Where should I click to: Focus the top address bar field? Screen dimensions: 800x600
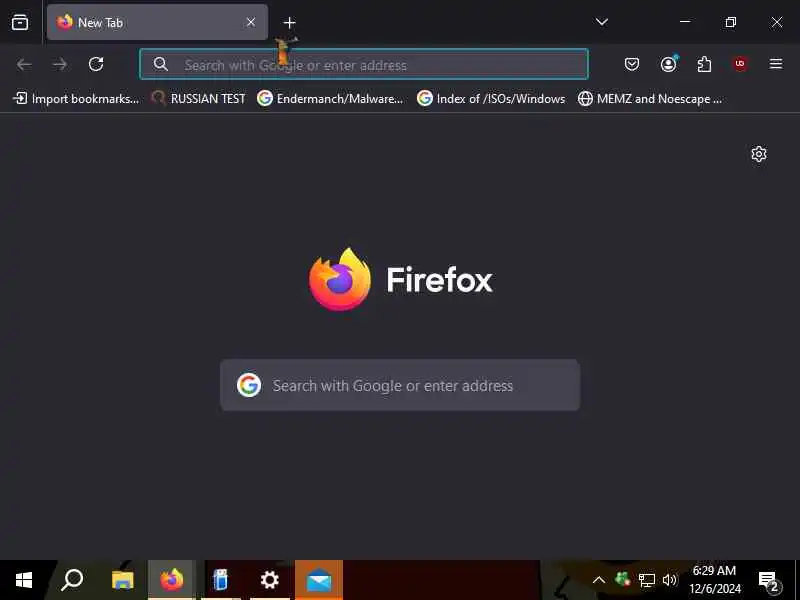coord(364,64)
